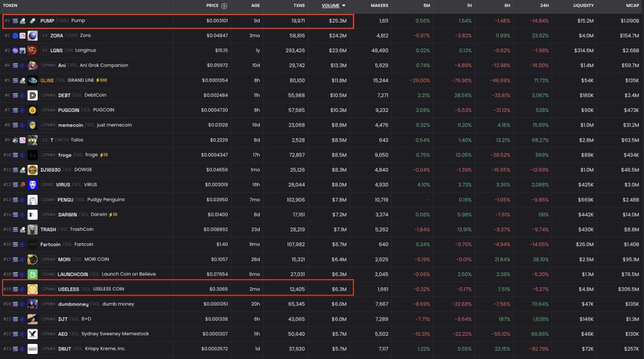This screenshot has height=359, width=644.
Task: Click the Meteora DEX icon in VIRUS row
Action: click(x=23, y=185)
